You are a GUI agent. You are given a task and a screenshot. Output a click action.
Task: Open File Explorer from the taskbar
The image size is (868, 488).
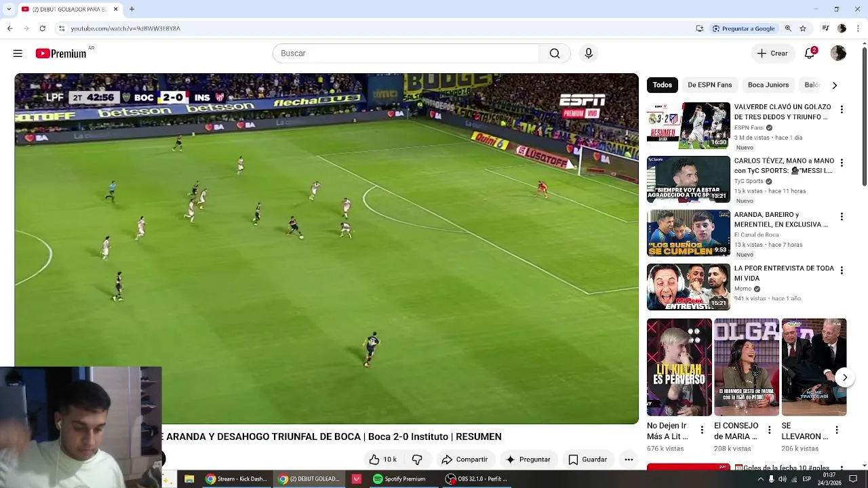pyautogui.click(x=189, y=479)
